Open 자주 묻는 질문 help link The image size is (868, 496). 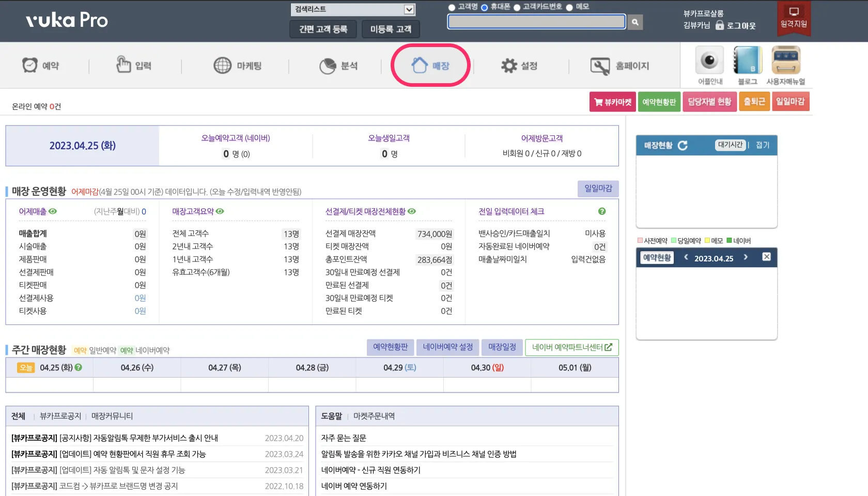click(x=344, y=438)
